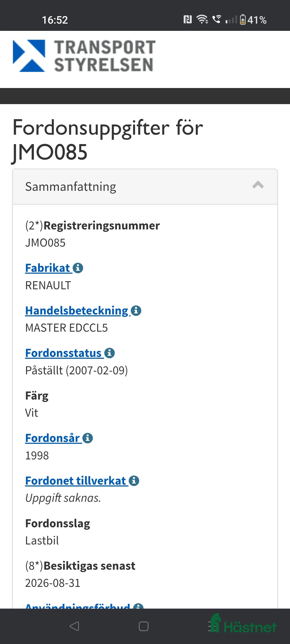The width and height of the screenshot is (290, 644).
Task: Open the Fabrikat link
Action: click(48, 267)
